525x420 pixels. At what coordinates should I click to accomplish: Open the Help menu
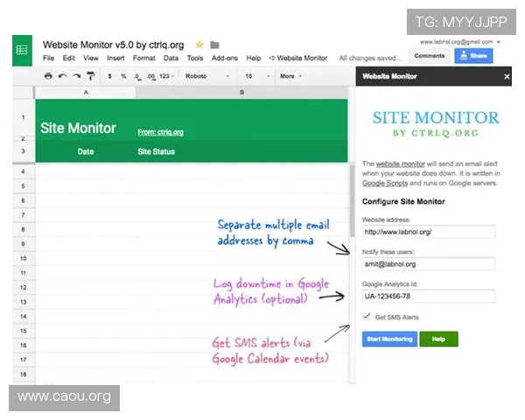click(x=254, y=58)
